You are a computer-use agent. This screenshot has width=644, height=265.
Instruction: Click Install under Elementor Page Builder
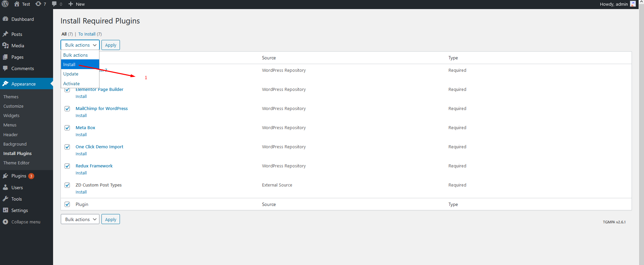pos(81,97)
